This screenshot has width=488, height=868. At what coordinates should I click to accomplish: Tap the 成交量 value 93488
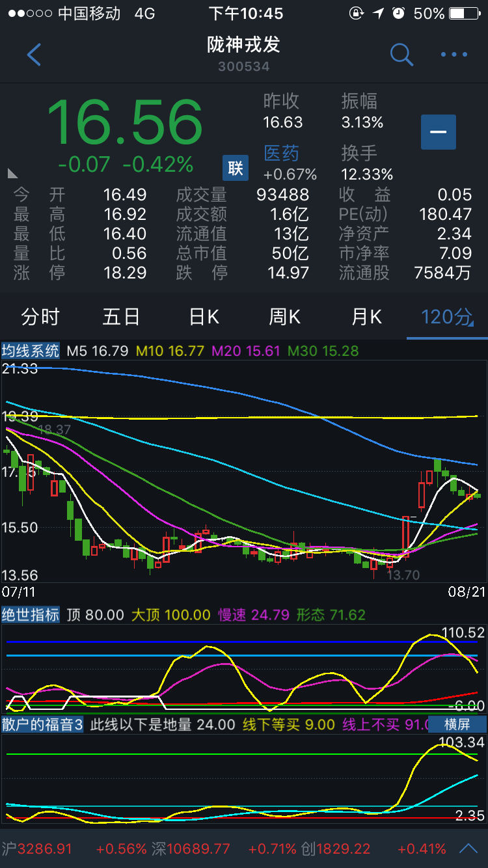pyautogui.click(x=283, y=195)
